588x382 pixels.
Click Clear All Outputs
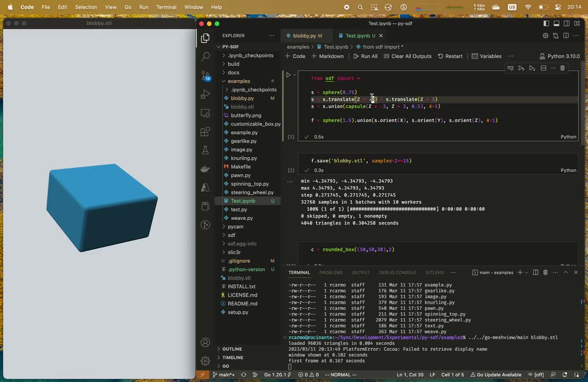[x=407, y=56]
